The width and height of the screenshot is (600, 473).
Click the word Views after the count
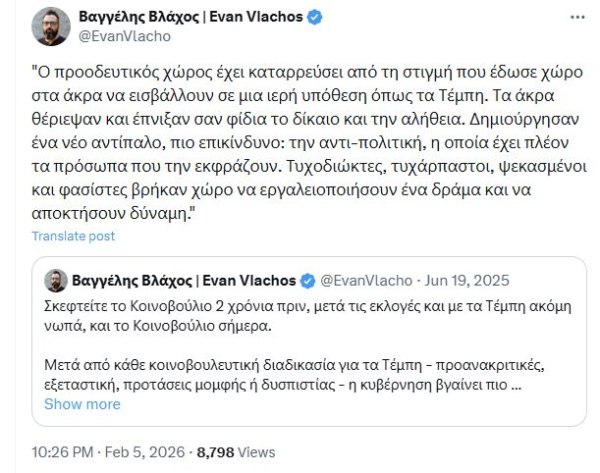pos(258,451)
